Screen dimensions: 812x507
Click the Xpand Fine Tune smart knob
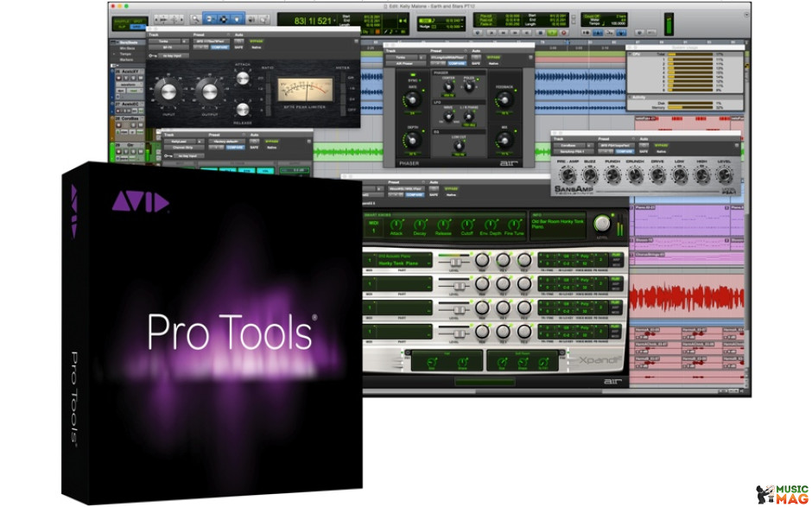pyautogui.click(x=514, y=225)
